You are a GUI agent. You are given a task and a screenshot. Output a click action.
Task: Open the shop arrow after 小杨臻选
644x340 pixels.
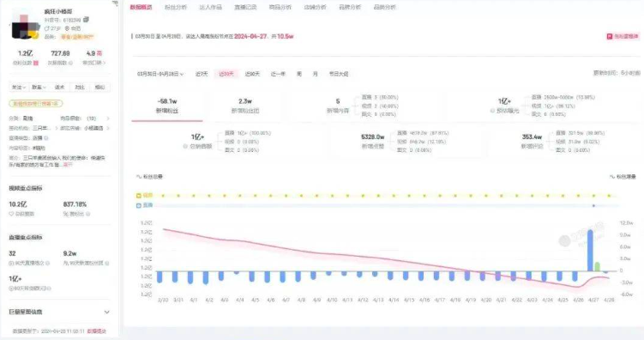pos(108,128)
